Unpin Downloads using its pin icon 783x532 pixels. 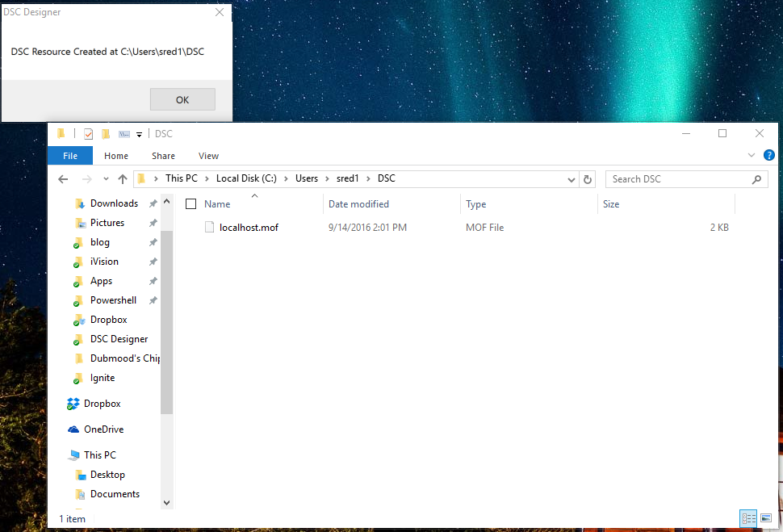point(153,203)
